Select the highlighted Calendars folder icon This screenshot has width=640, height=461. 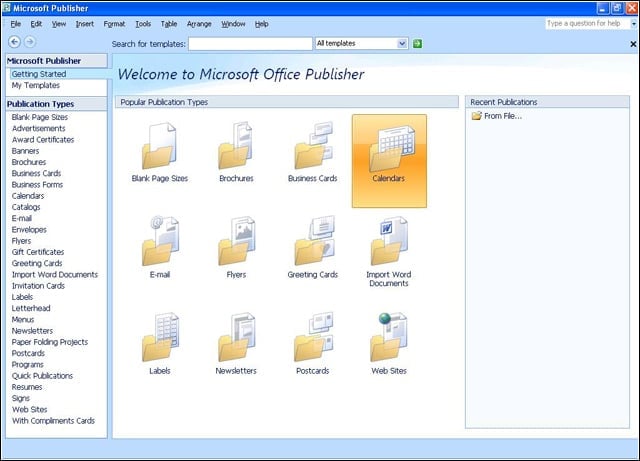click(389, 161)
